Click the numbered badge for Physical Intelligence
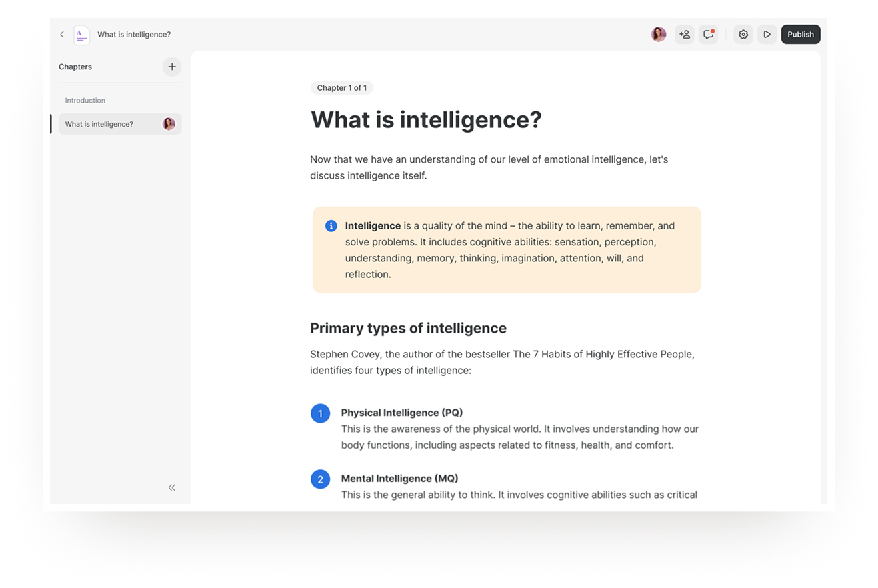Image resolution: width=878 pixels, height=588 pixels. [x=320, y=413]
